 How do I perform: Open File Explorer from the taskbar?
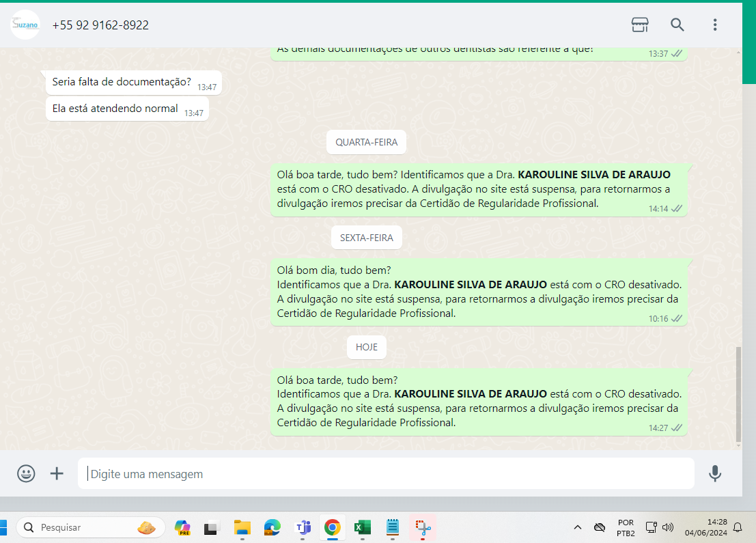pos(242,527)
